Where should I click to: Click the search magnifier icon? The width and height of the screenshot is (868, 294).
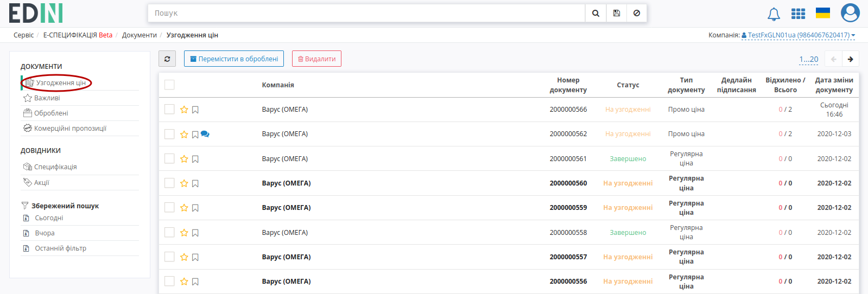(595, 13)
